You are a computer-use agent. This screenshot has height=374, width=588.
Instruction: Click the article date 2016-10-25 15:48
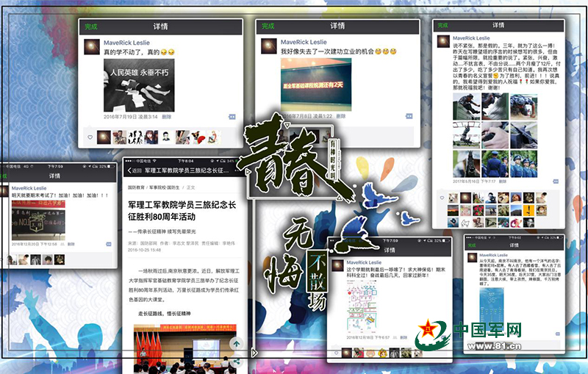click(144, 250)
